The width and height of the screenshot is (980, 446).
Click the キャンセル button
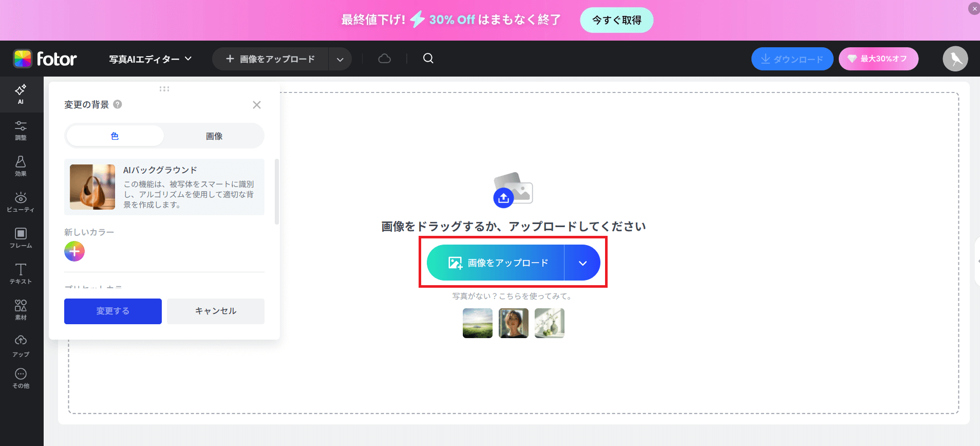(x=216, y=311)
